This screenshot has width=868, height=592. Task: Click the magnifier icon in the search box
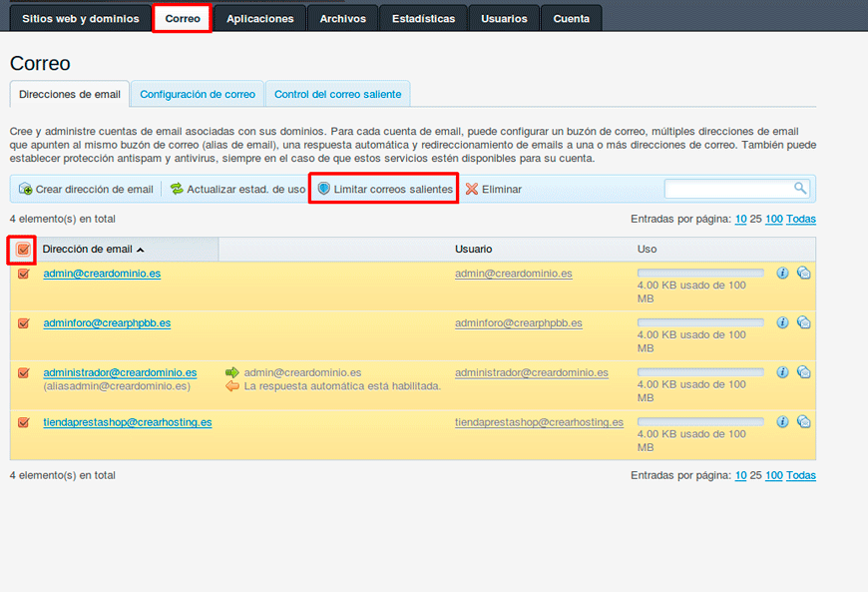click(x=800, y=189)
